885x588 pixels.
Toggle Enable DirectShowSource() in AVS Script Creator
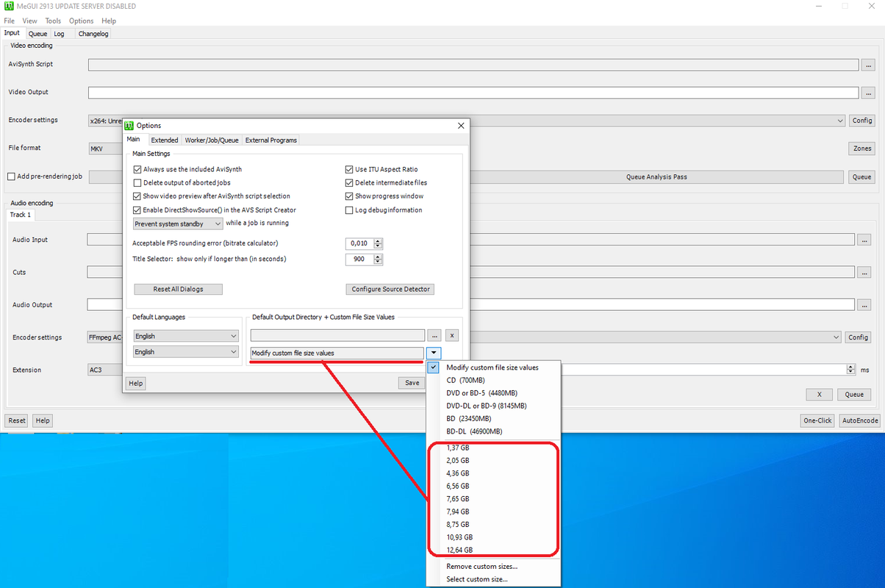[137, 210]
